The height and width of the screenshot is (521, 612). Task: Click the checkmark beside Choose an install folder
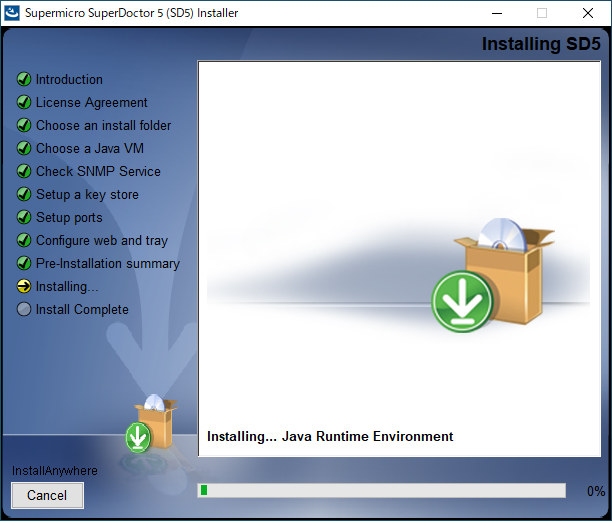tap(24, 125)
